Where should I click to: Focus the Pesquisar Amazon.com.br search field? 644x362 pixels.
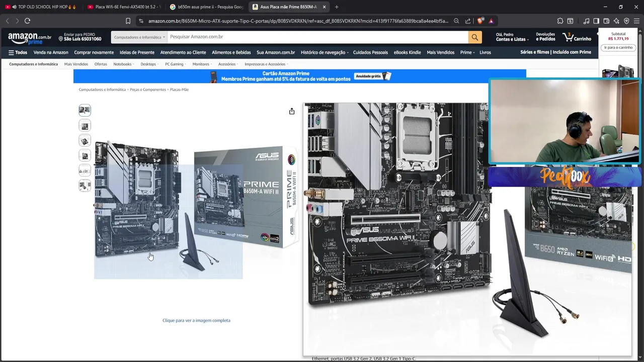click(318, 37)
